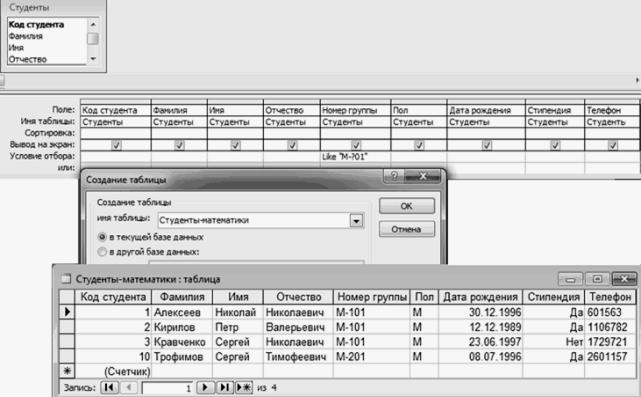The image size is (641, 397).
Task: Click Трофимов surname cell
Action: click(x=182, y=357)
